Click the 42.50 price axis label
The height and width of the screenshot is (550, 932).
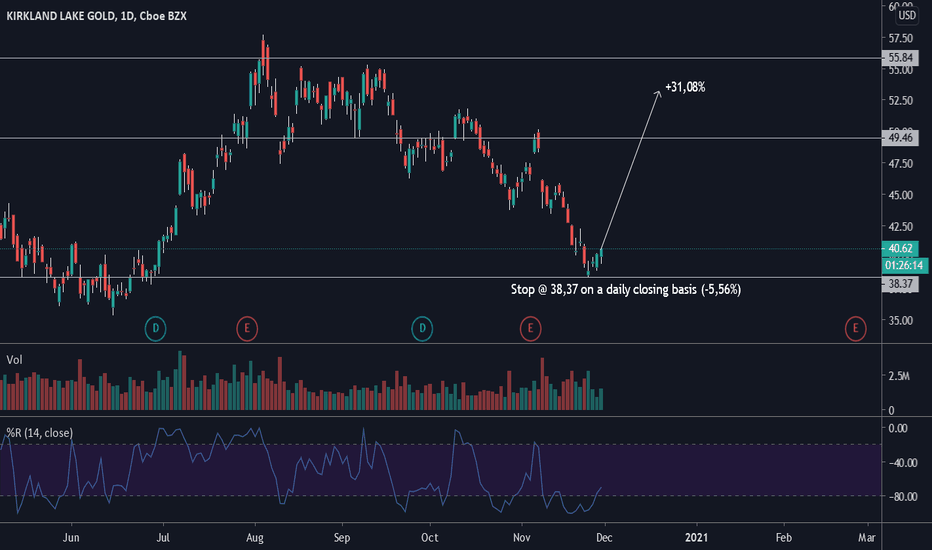[x=900, y=227]
